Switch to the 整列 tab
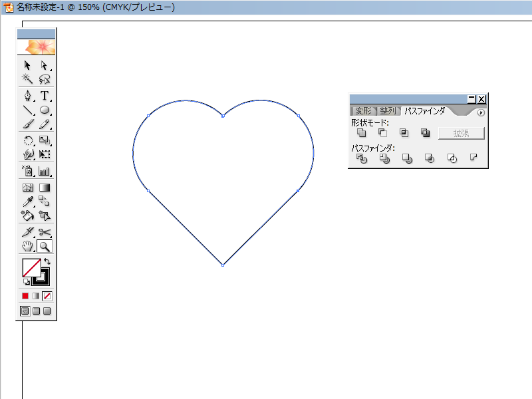 click(x=388, y=111)
